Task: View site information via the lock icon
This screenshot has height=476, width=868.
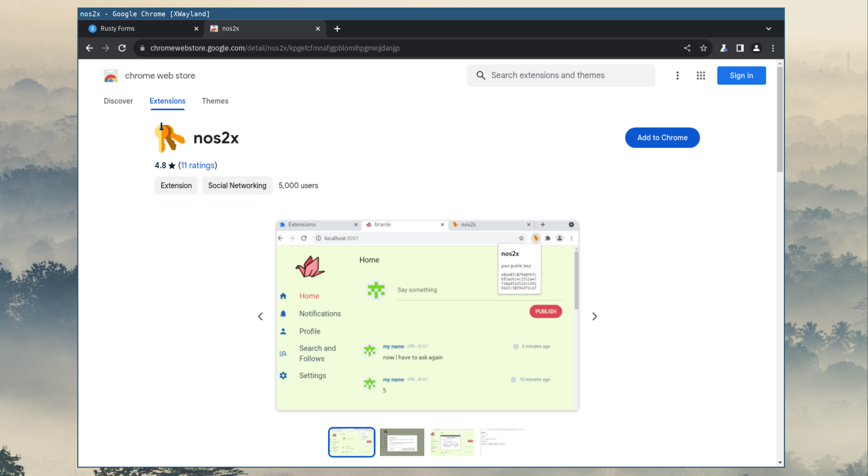Action: click(142, 48)
